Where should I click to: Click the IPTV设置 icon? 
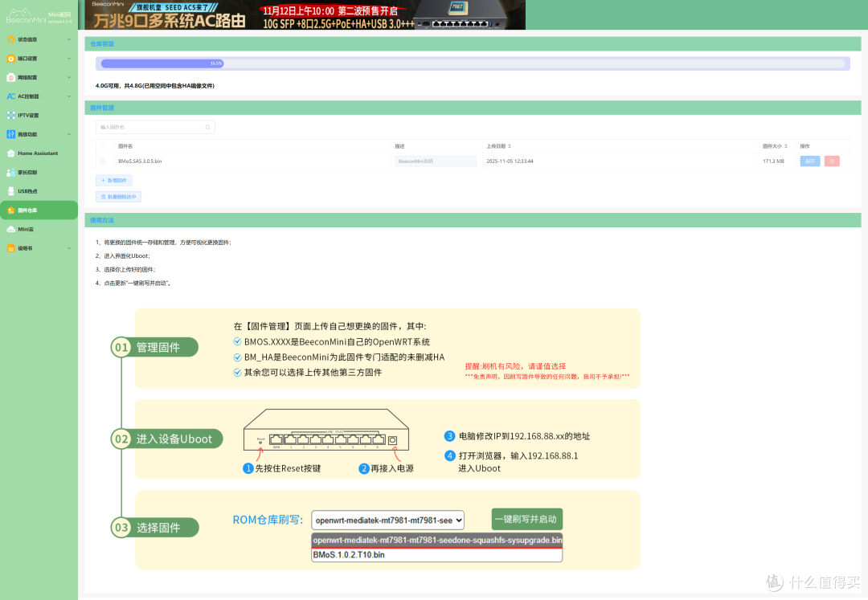pyautogui.click(x=11, y=115)
